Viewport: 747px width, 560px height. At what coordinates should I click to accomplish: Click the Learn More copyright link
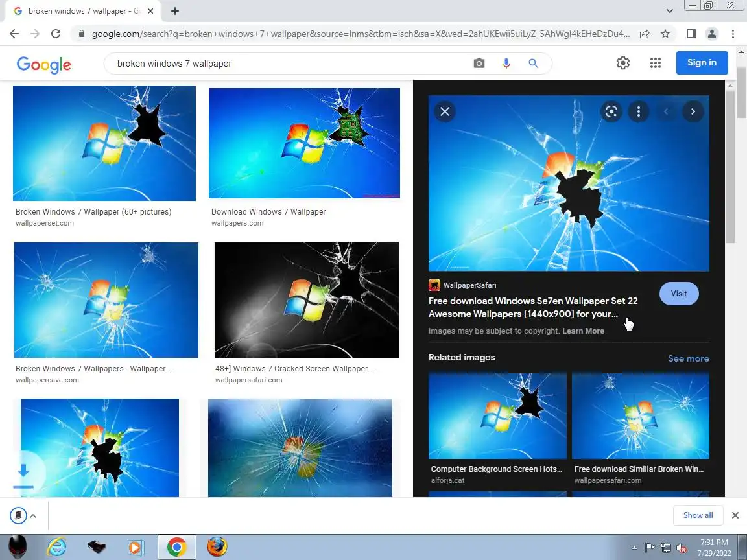point(583,331)
